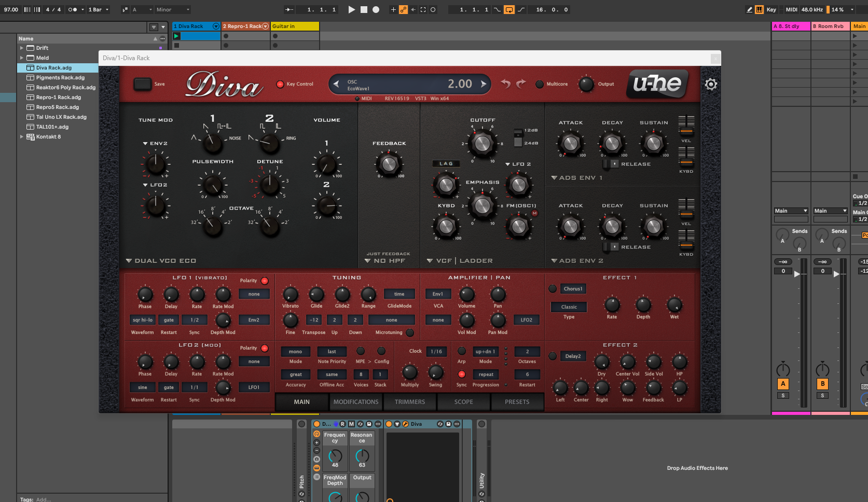Click the MIDI map mode label
This screenshot has height=502, width=868.
tap(791, 9)
